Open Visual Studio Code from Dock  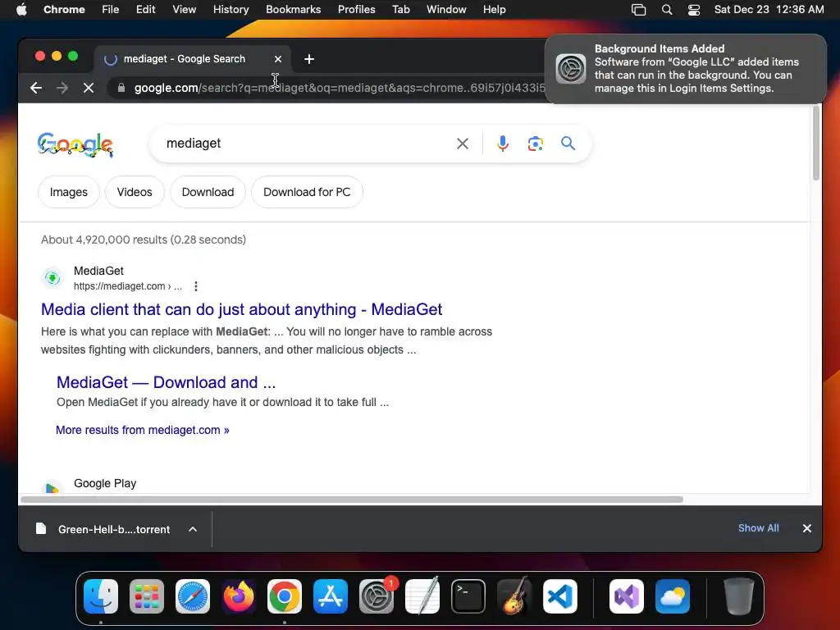560,596
